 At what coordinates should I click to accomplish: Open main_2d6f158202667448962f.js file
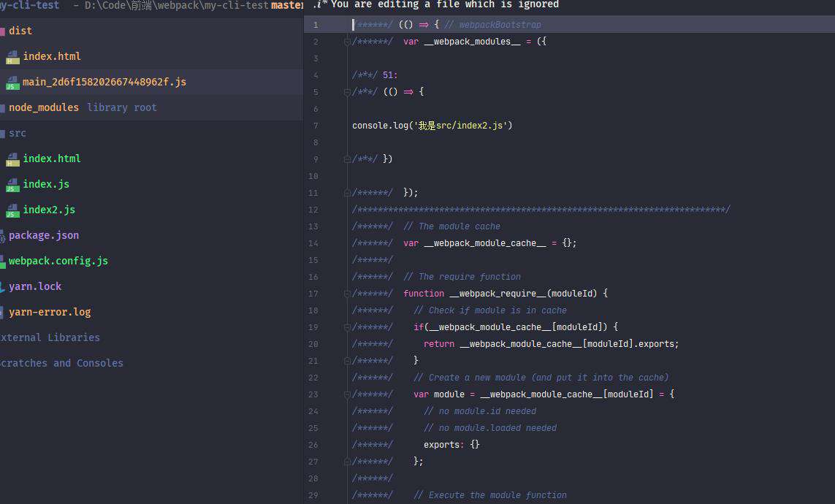pos(104,82)
